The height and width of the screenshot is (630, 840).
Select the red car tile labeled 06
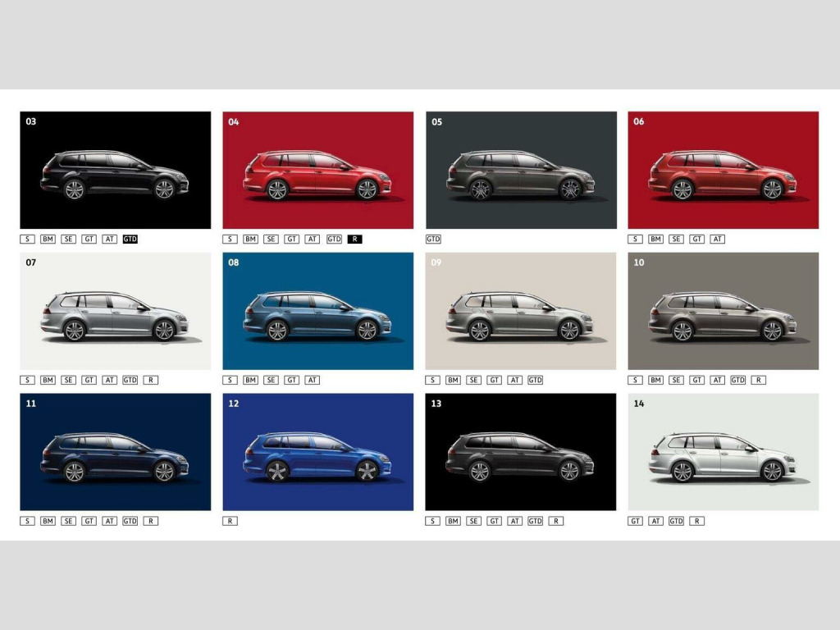click(723, 170)
